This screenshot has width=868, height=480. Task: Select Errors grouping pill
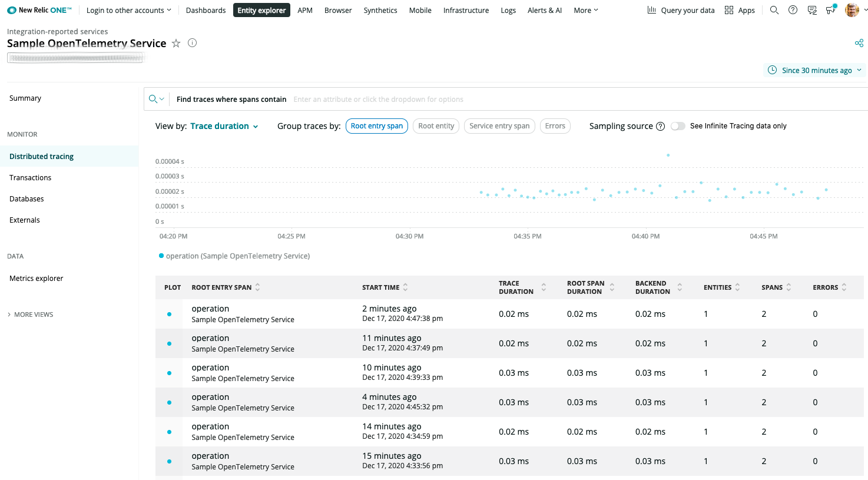(555, 126)
